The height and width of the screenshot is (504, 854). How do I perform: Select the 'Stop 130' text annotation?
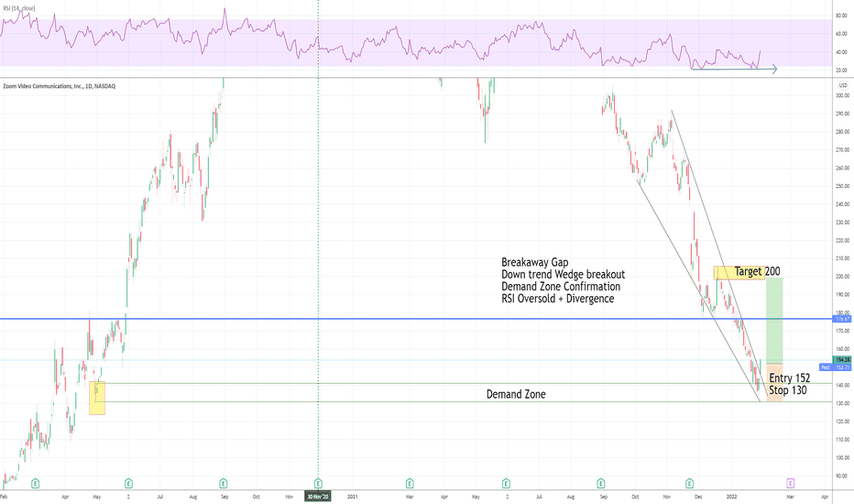787,390
